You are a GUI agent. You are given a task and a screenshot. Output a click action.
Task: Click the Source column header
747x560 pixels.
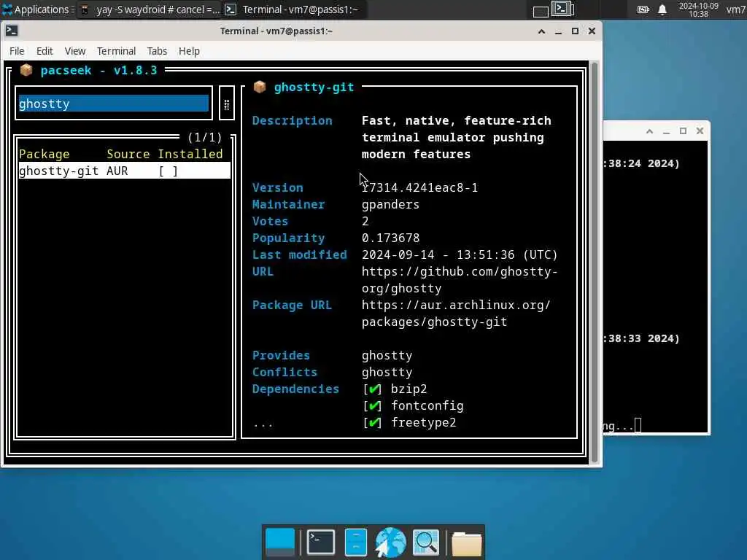tap(128, 154)
